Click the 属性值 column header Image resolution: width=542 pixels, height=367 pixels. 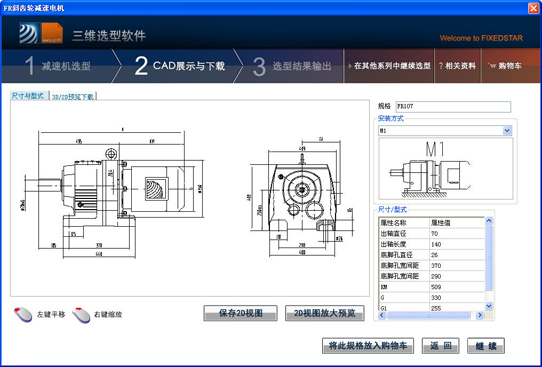click(457, 223)
